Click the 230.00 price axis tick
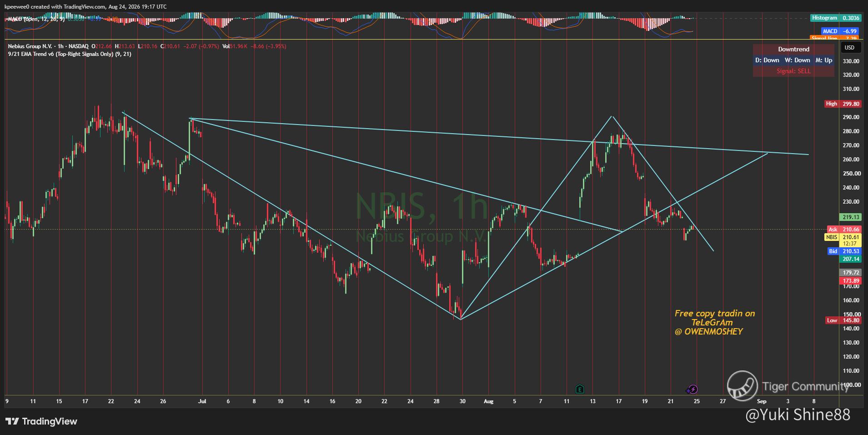The image size is (868, 435). coord(851,202)
